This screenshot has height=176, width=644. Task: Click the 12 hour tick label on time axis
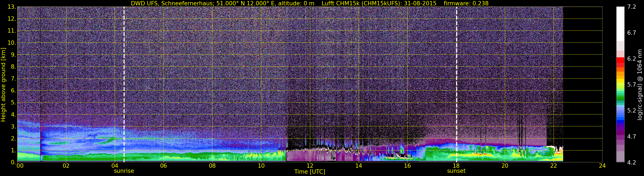click(310, 166)
